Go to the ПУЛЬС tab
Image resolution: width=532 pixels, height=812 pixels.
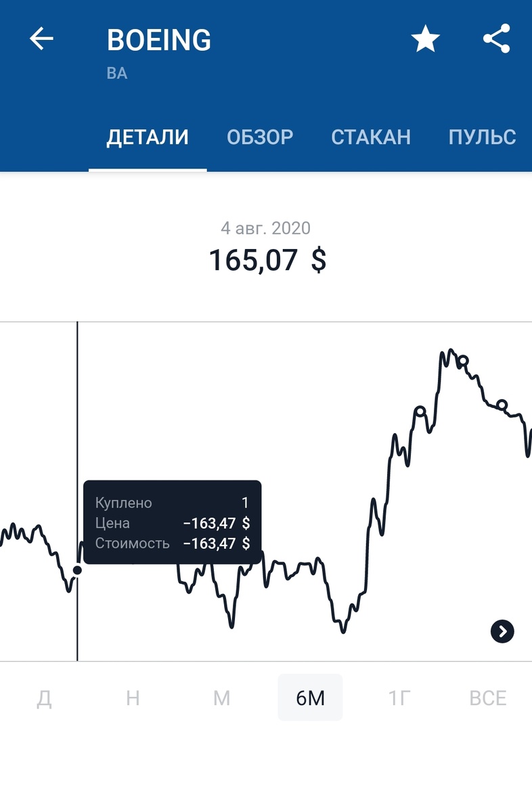point(483,137)
